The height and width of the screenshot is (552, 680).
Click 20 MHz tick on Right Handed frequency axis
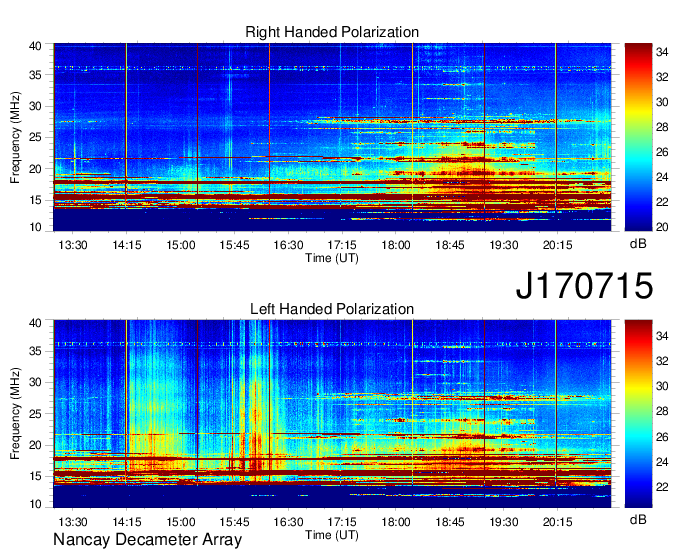pyautogui.click(x=35, y=169)
